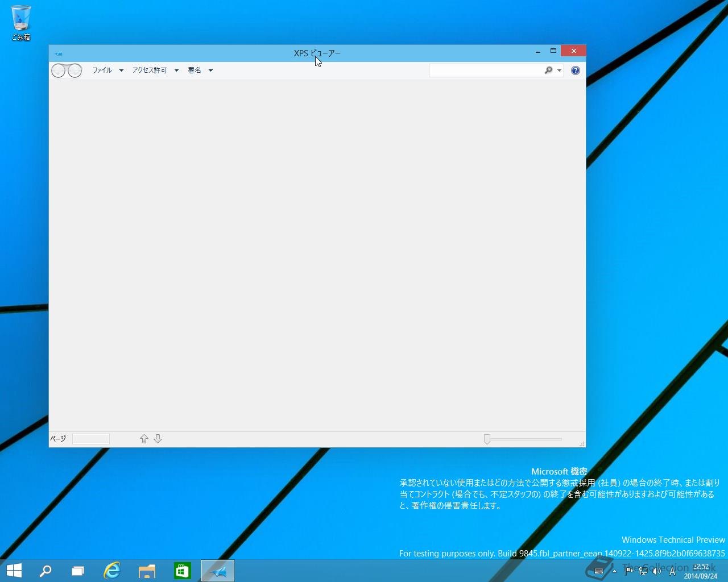Go to next page with down arrow
Image resolution: width=728 pixels, height=582 pixels.
point(158,439)
